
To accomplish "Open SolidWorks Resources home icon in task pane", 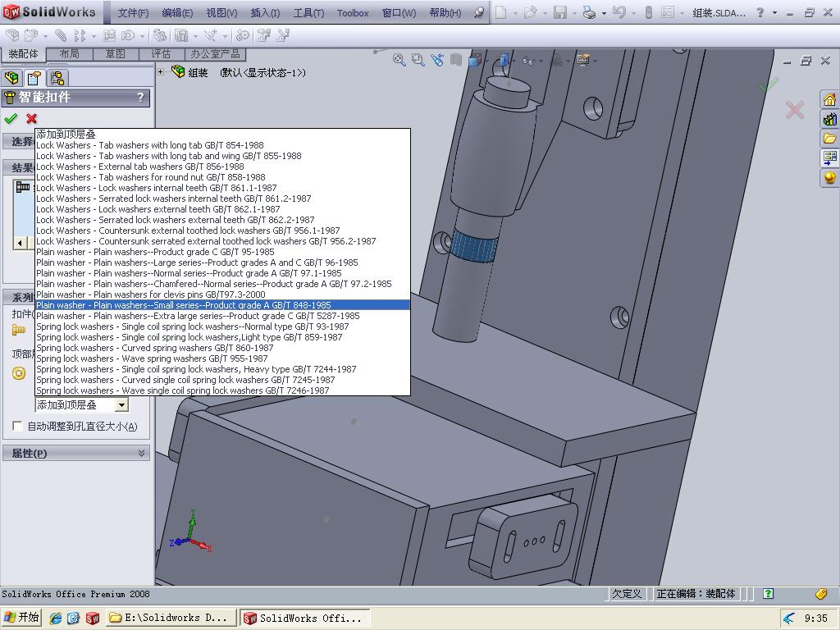I will pyautogui.click(x=829, y=99).
